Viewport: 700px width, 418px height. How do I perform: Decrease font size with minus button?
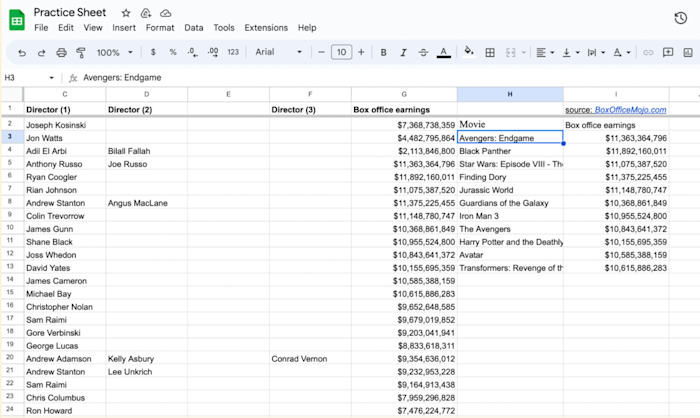(321, 52)
